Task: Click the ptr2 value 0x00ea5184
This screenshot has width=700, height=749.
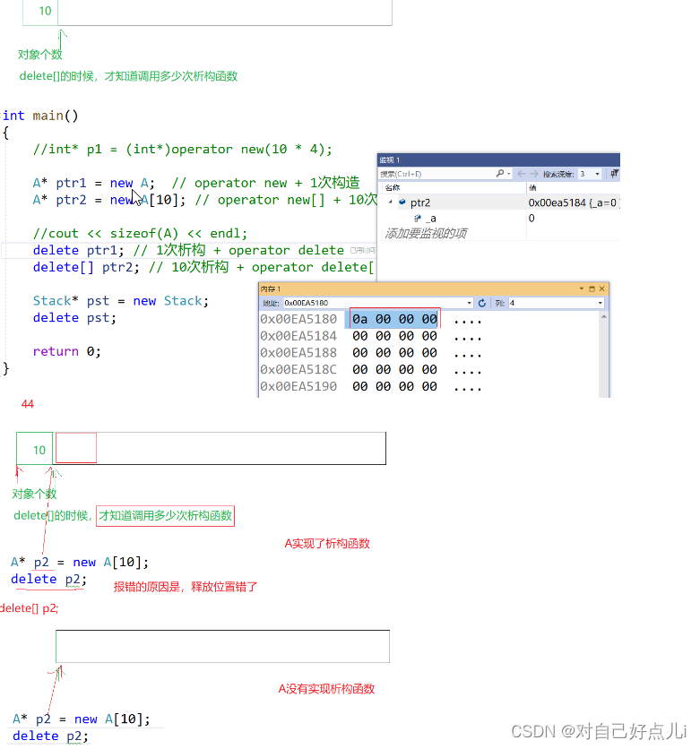Action: tap(557, 202)
